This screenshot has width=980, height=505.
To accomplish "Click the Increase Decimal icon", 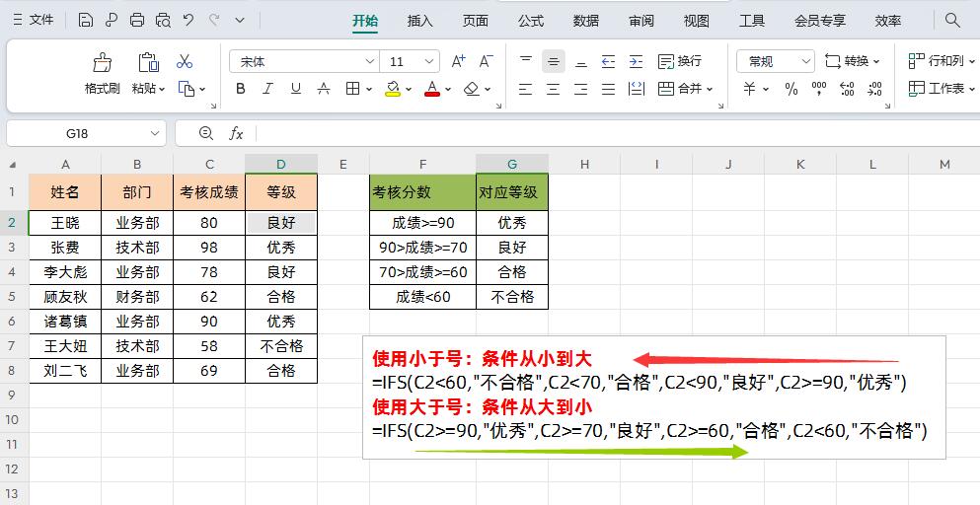I will click(847, 89).
